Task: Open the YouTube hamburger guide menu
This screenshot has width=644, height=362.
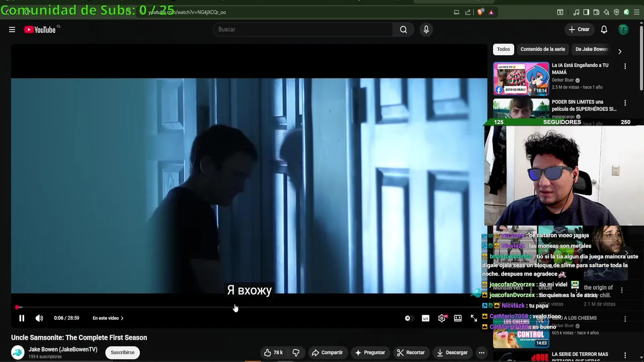Action: tap(12, 30)
